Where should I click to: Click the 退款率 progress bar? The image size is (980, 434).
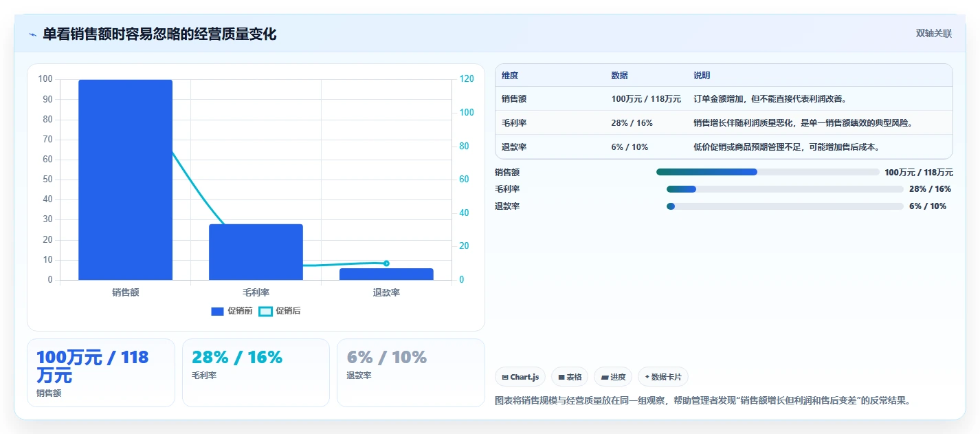coord(785,206)
